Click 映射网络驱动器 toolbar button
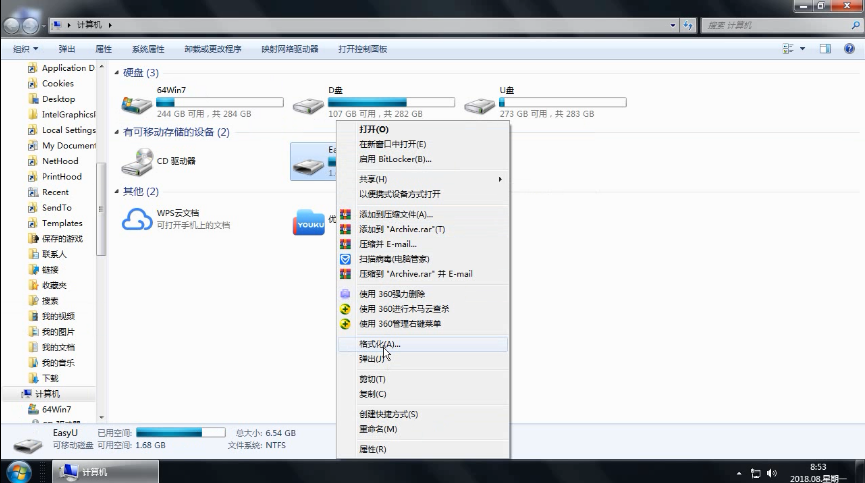The width and height of the screenshot is (865, 483). pos(290,49)
